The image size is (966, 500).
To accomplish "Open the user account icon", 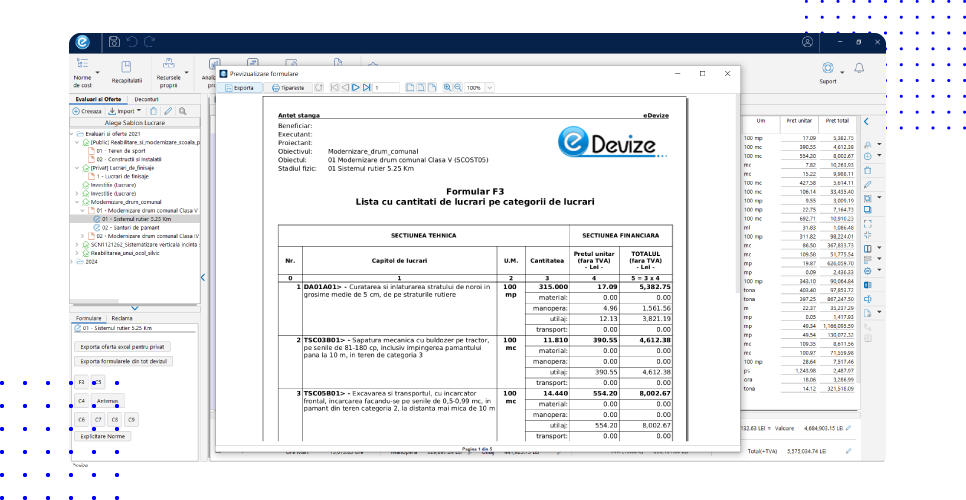I will pyautogui.click(x=807, y=42).
